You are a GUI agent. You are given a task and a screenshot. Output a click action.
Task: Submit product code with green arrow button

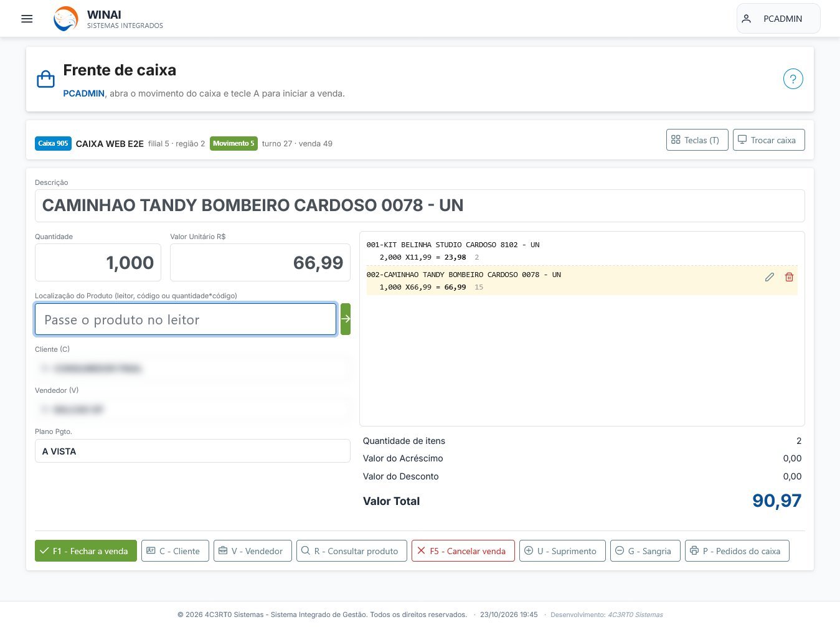pos(346,319)
